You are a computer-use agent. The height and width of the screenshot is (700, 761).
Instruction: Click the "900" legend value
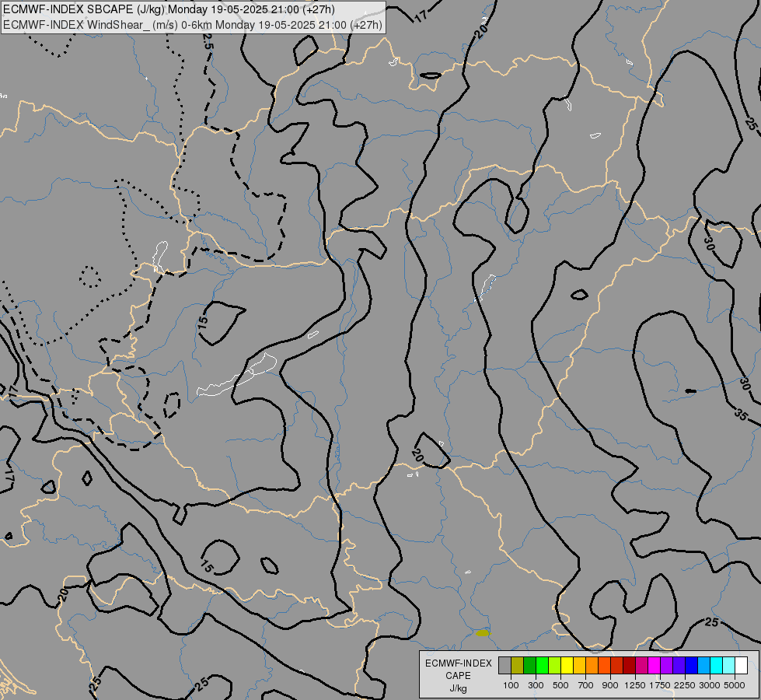(610, 685)
